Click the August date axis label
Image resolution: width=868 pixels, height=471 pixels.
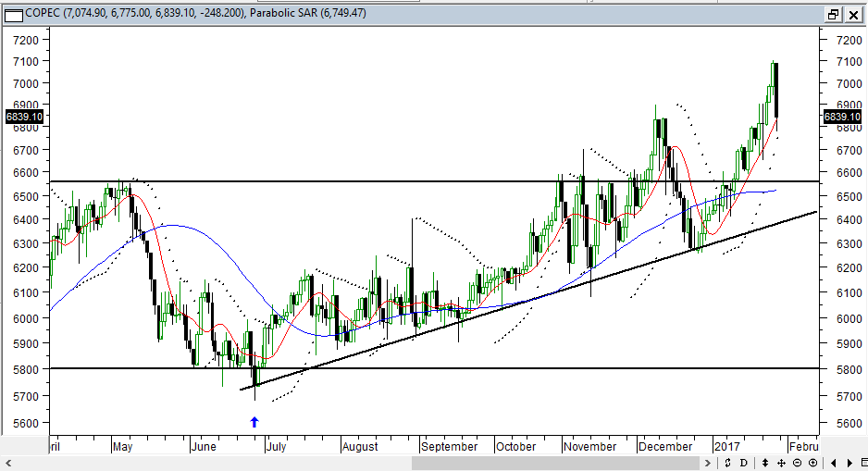pos(360,446)
